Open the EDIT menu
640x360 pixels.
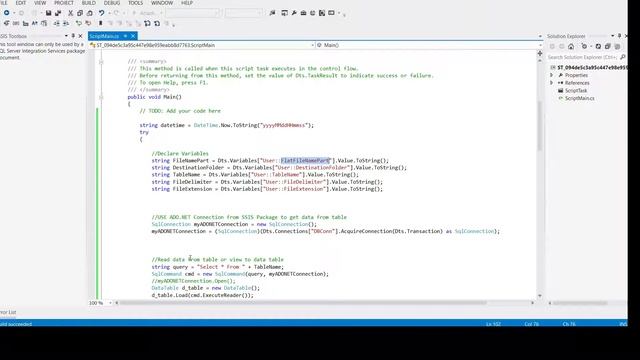[x=21, y=3]
